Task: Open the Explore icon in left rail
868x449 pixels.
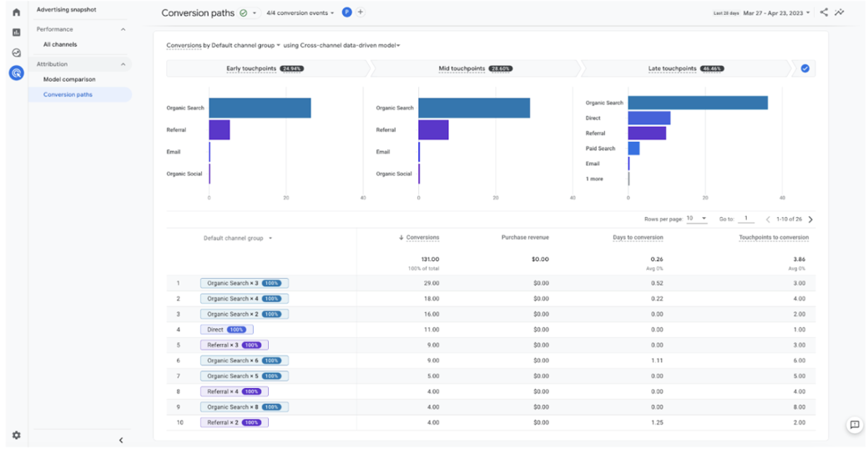Action: coord(16,53)
